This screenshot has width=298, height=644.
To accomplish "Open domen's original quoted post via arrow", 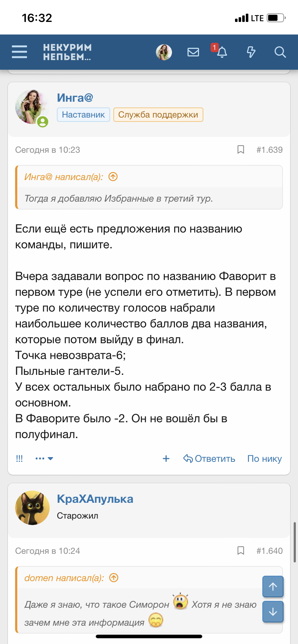I will click(x=113, y=578).
